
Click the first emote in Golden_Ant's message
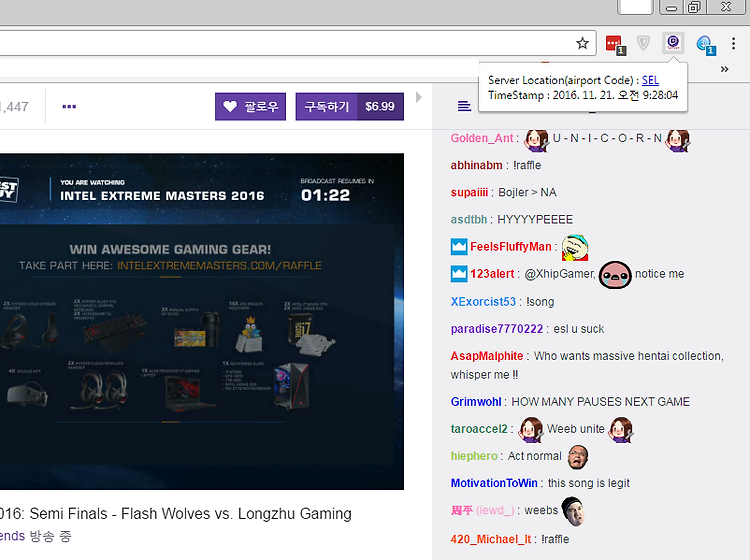[536, 141]
